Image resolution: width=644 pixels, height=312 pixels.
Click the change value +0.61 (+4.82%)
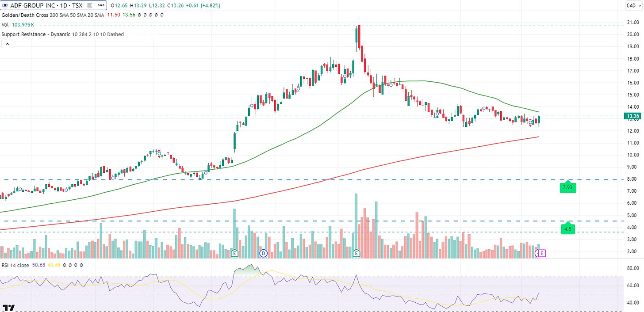[203, 5]
